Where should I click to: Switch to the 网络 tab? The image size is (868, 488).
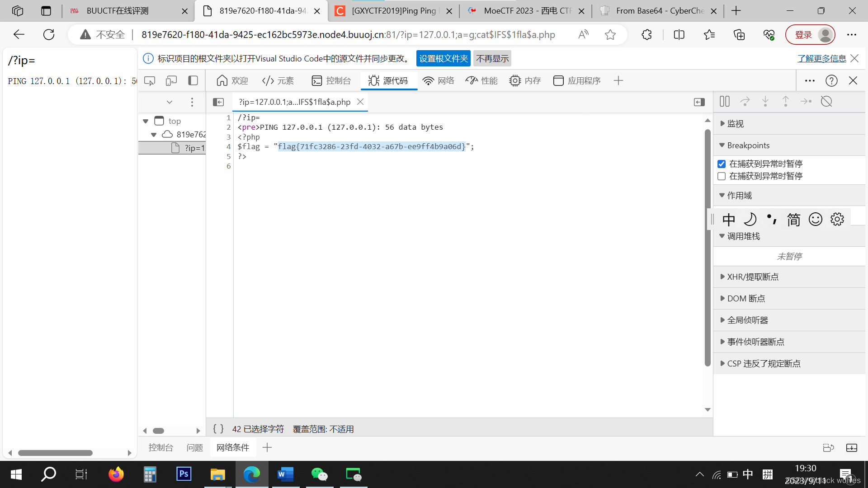(438, 81)
